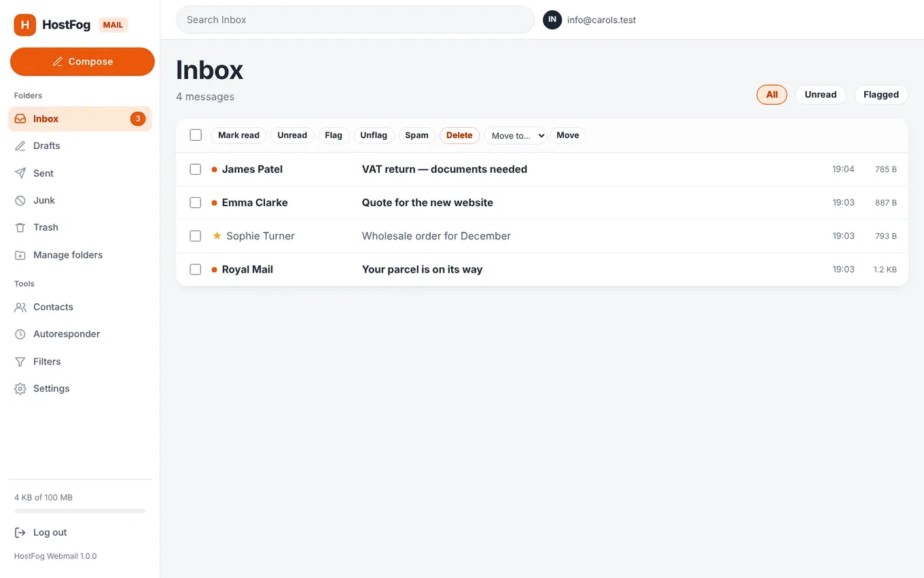This screenshot has height=578, width=924.
Task: Check the Royal Mail message checkbox
Action: click(x=196, y=269)
